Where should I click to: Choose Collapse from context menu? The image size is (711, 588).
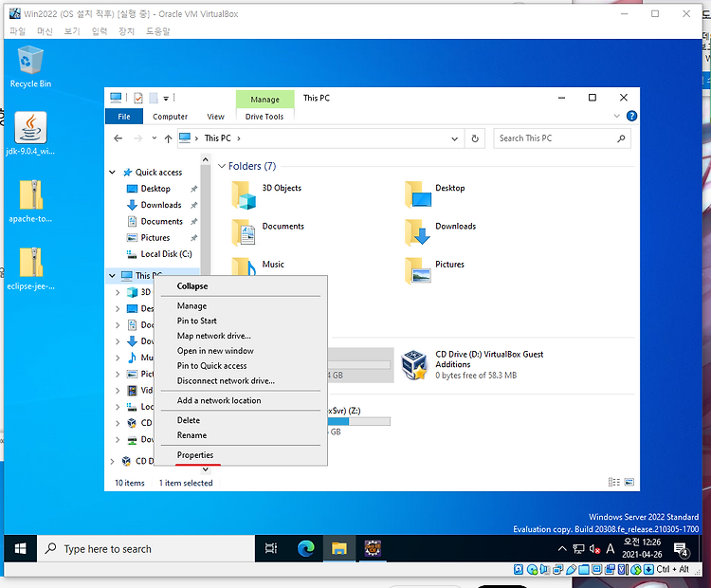click(192, 286)
